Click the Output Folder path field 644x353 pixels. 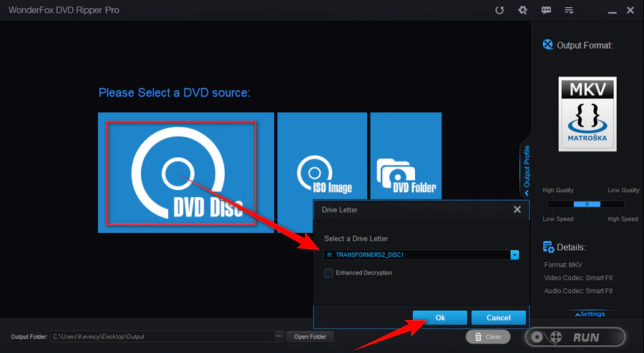coord(162,337)
